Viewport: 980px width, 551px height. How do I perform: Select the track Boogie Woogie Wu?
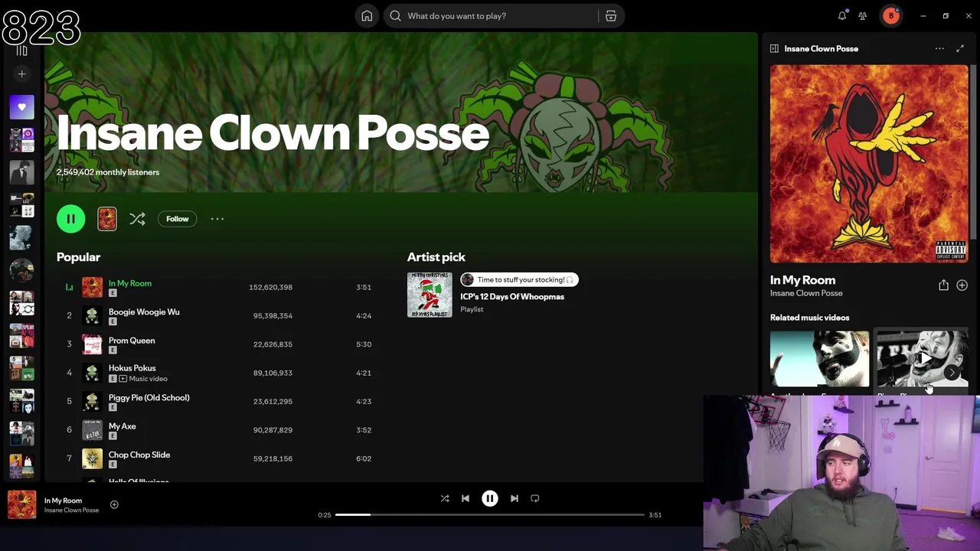[x=144, y=312]
